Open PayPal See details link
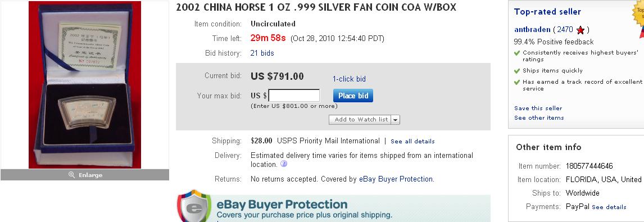Screen dimensions: 644x222 (609, 207)
